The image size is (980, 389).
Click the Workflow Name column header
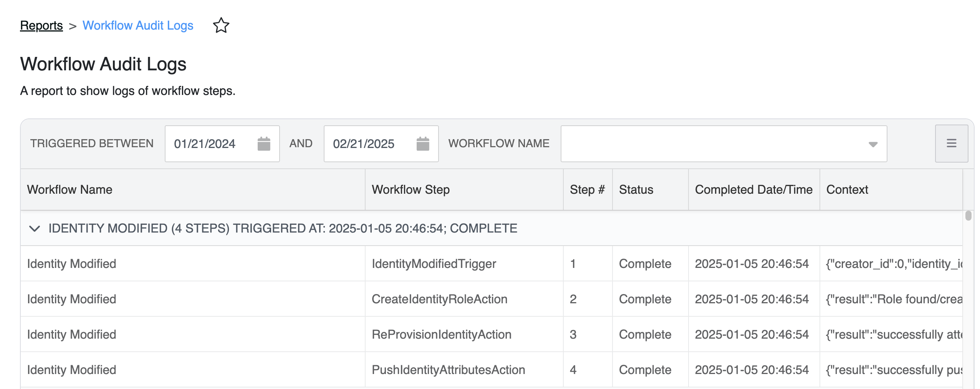pos(69,190)
